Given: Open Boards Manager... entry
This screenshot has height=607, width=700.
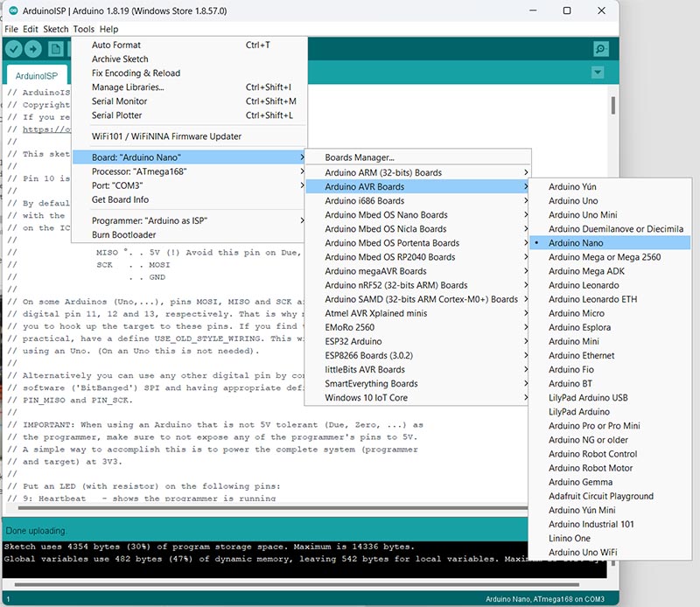Looking at the screenshot, I should click(x=360, y=157).
